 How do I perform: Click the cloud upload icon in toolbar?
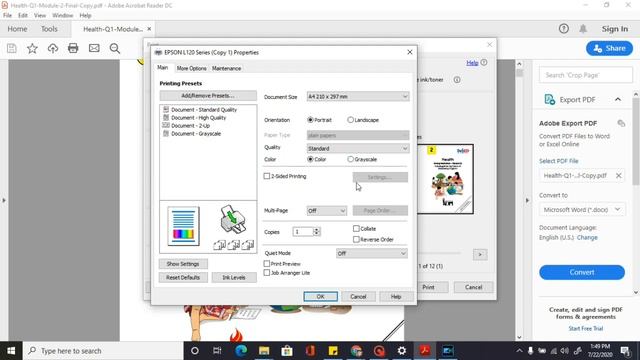coord(53,48)
